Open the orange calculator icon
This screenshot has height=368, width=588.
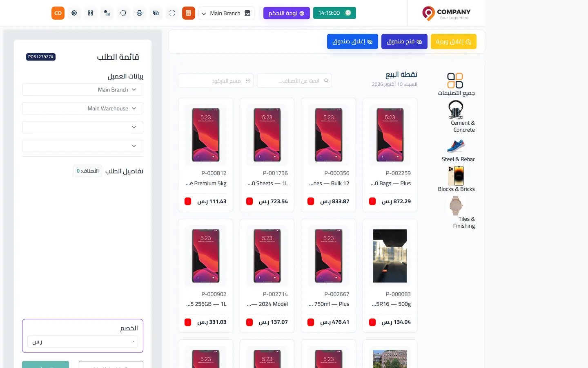(x=189, y=13)
